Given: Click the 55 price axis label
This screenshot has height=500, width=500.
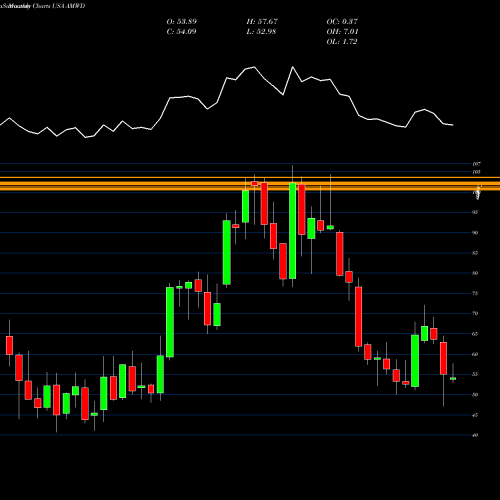Looking at the screenshot, I should (x=475, y=374).
